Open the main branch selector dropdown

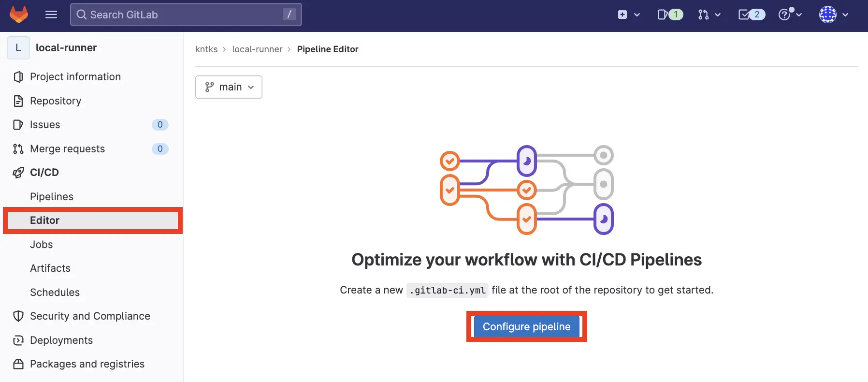(229, 87)
